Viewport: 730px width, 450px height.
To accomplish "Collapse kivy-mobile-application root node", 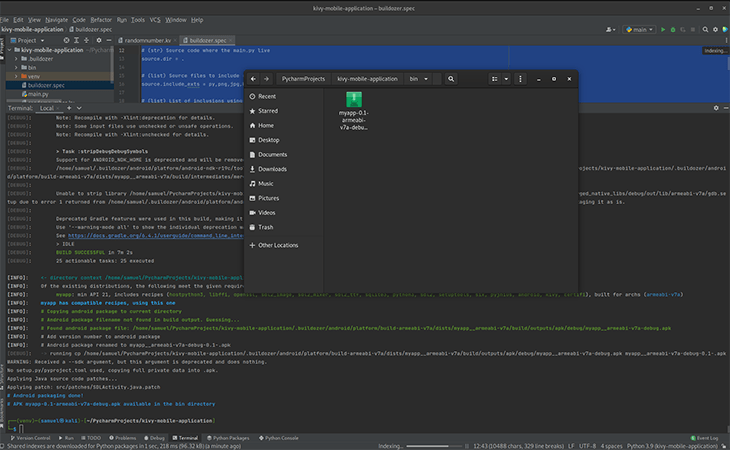I will point(9,50).
